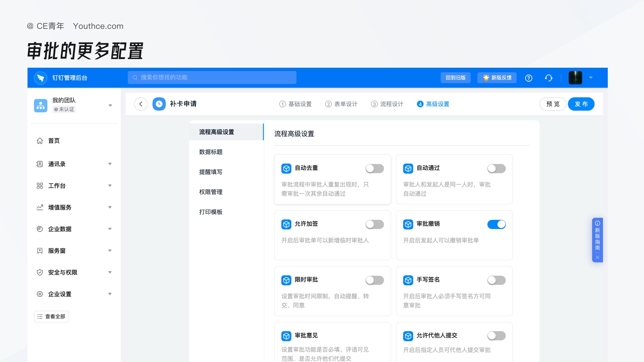Viewport: 644px width, 362px height.
Task: Expand the 增值服务 menu arrow
Action: pyautogui.click(x=110, y=207)
